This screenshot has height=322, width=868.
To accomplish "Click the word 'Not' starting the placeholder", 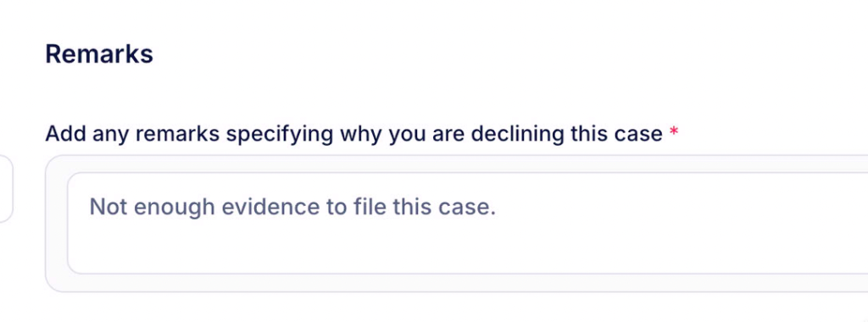I will [108, 207].
